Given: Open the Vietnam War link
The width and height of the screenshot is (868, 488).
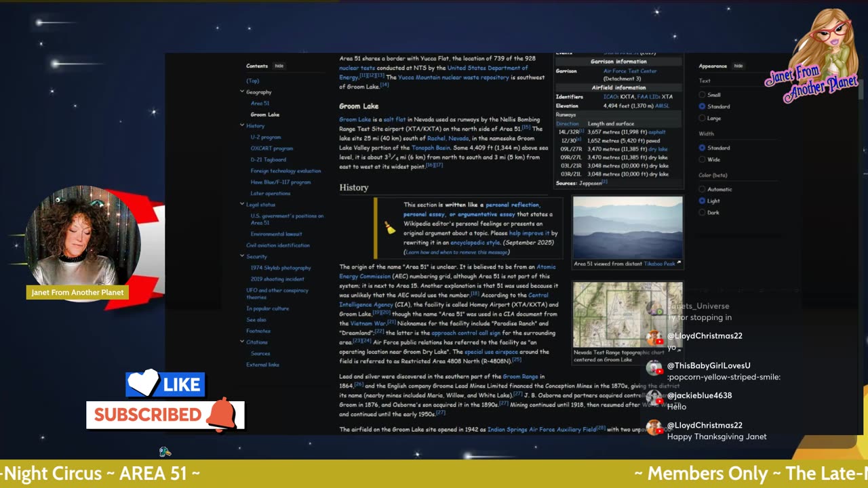Looking at the screenshot, I should (368, 323).
